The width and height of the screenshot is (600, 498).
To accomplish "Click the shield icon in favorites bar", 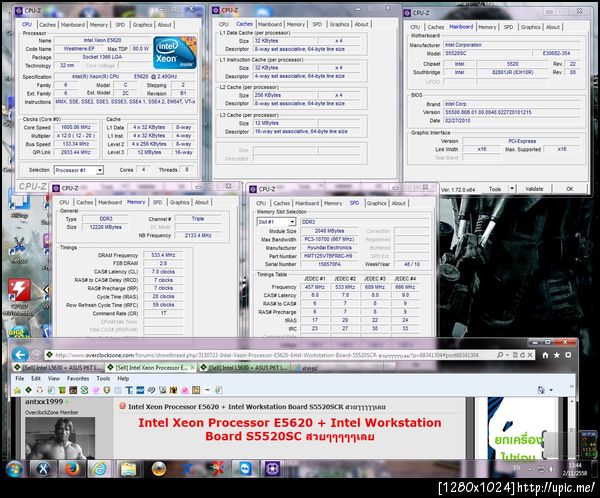I will (107, 390).
